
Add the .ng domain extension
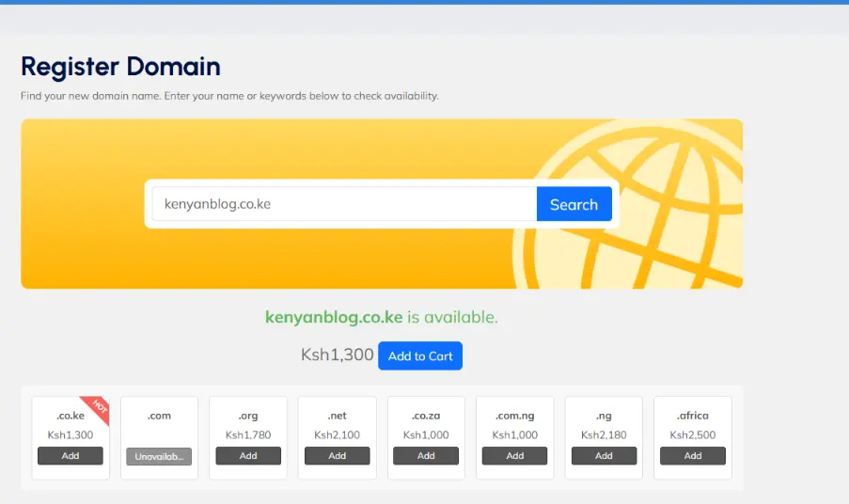(x=604, y=456)
